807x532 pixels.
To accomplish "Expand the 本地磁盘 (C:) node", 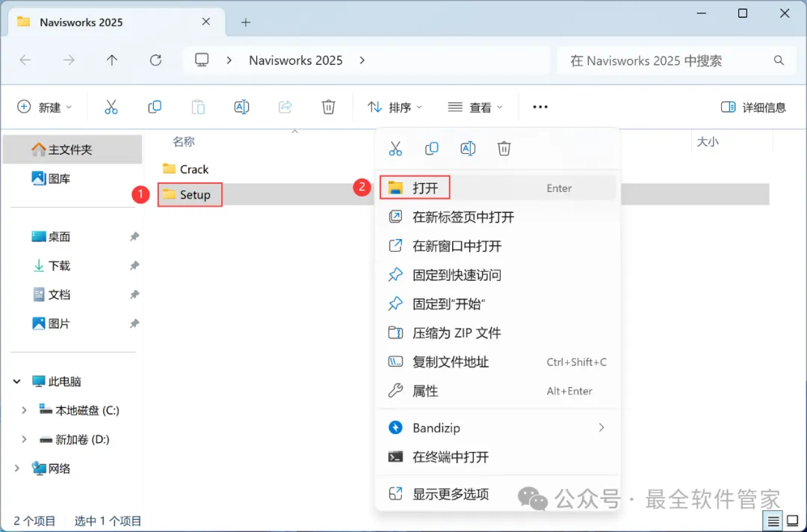I will (24, 410).
